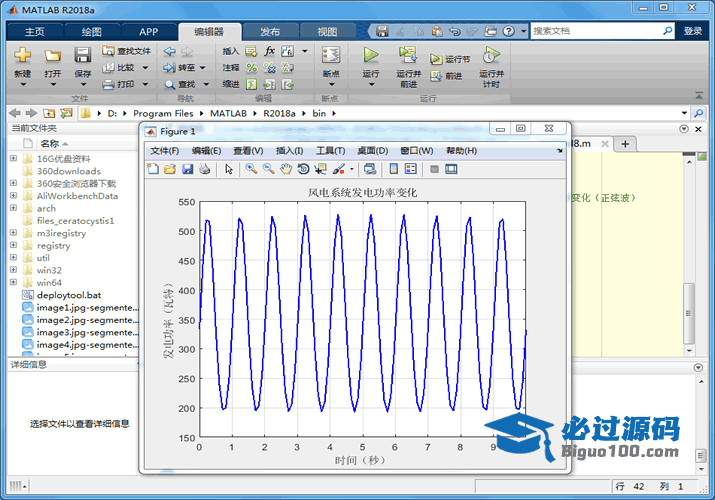This screenshot has height=500, width=715.
Task: Click the Print Figure icon
Action: [x=204, y=169]
